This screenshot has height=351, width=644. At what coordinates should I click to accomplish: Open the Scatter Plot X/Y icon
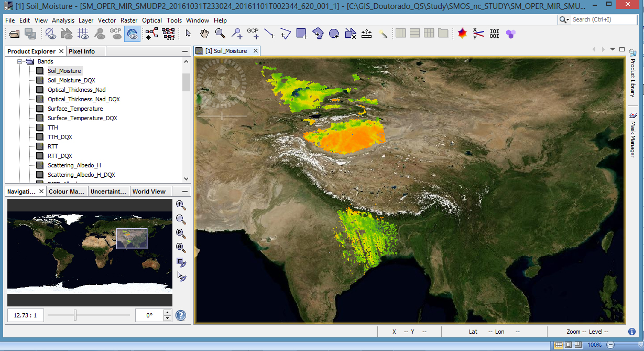pos(478,34)
